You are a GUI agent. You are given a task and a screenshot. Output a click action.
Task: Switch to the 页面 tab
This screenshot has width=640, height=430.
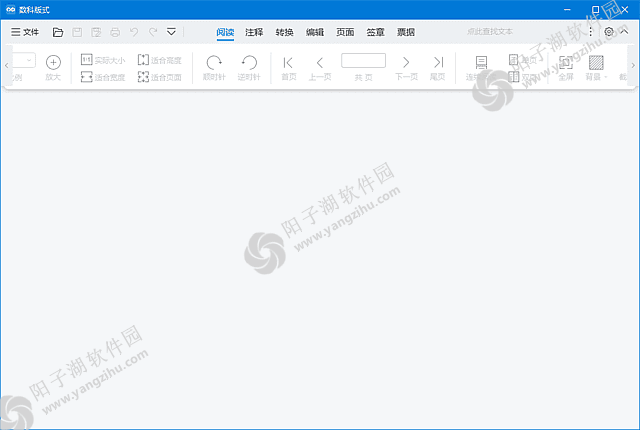[x=345, y=32]
